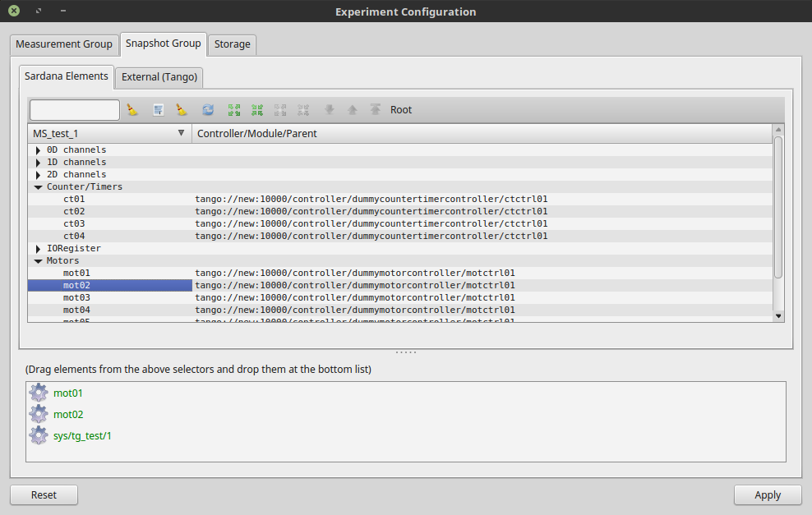The height and width of the screenshot is (515, 812).
Task: Click the grayed expand selection icon
Action: click(280, 110)
